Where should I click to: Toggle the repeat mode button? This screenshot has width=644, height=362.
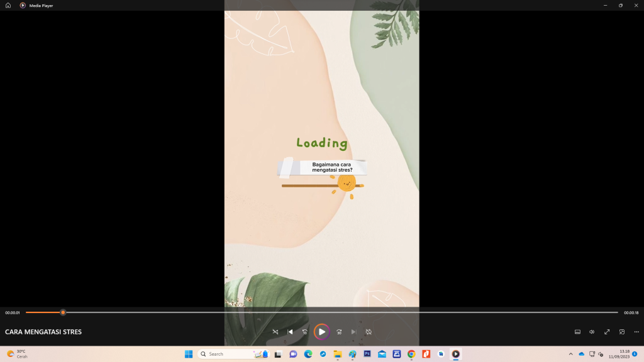pos(369,332)
